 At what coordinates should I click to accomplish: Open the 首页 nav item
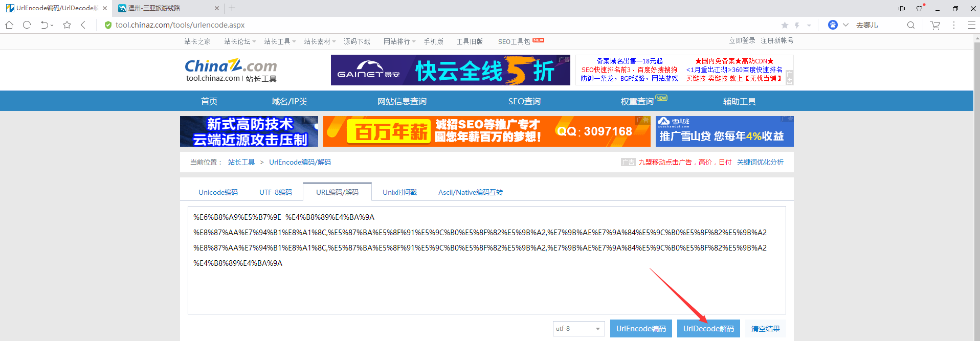point(209,101)
